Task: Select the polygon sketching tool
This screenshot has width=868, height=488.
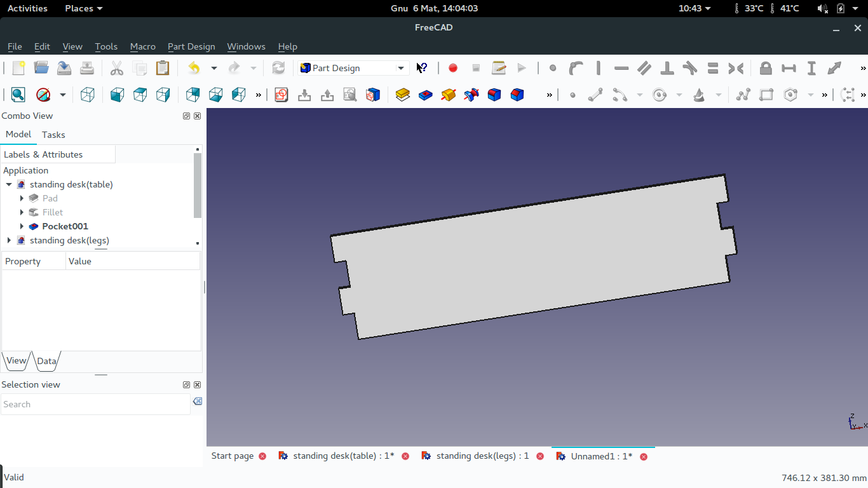Action: [790, 94]
